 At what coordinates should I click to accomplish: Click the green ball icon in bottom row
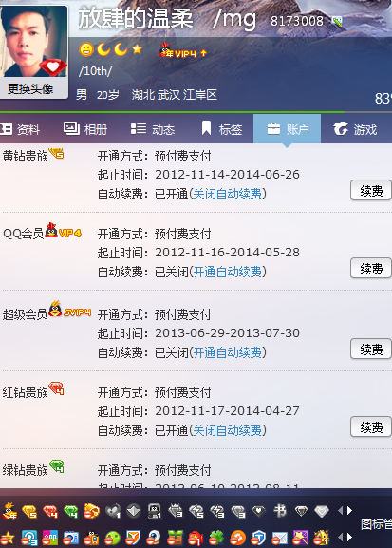(113, 538)
